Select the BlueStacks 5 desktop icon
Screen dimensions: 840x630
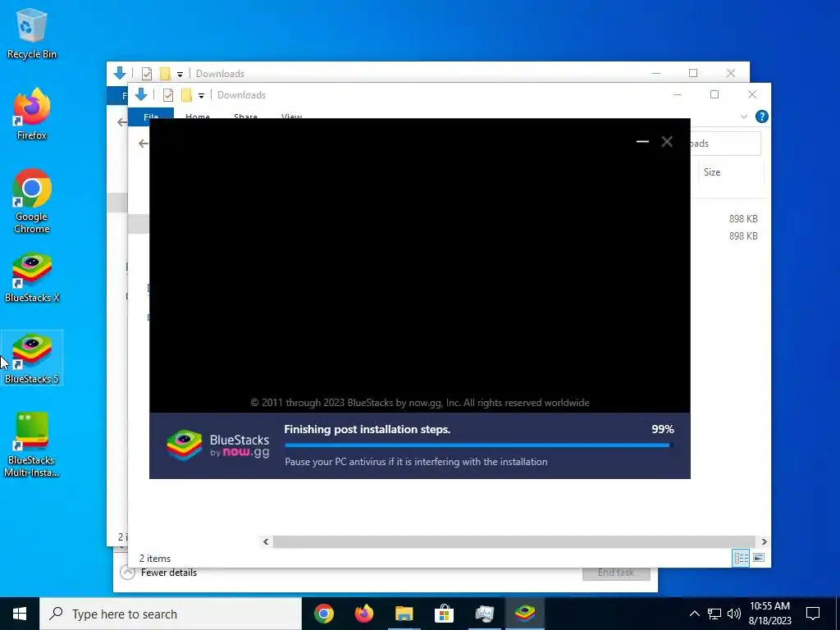pyautogui.click(x=32, y=358)
